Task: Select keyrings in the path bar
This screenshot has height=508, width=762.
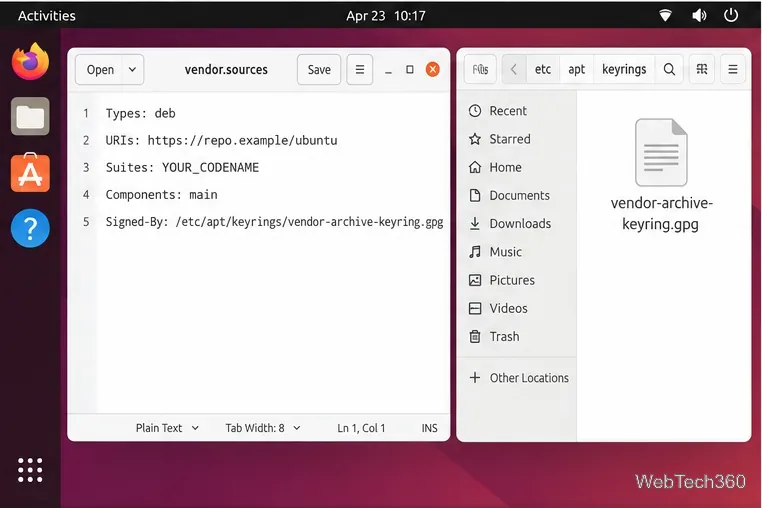Action: pyautogui.click(x=624, y=70)
